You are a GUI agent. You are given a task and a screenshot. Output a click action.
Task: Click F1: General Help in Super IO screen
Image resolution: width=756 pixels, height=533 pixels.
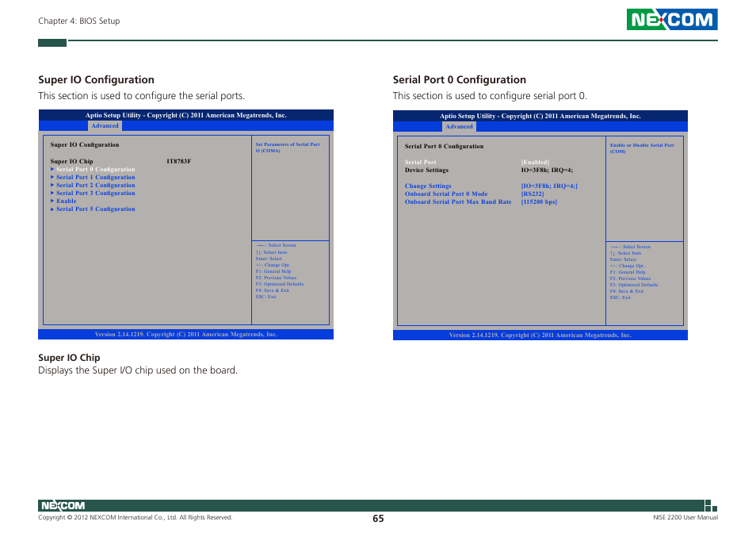pyautogui.click(x=273, y=271)
